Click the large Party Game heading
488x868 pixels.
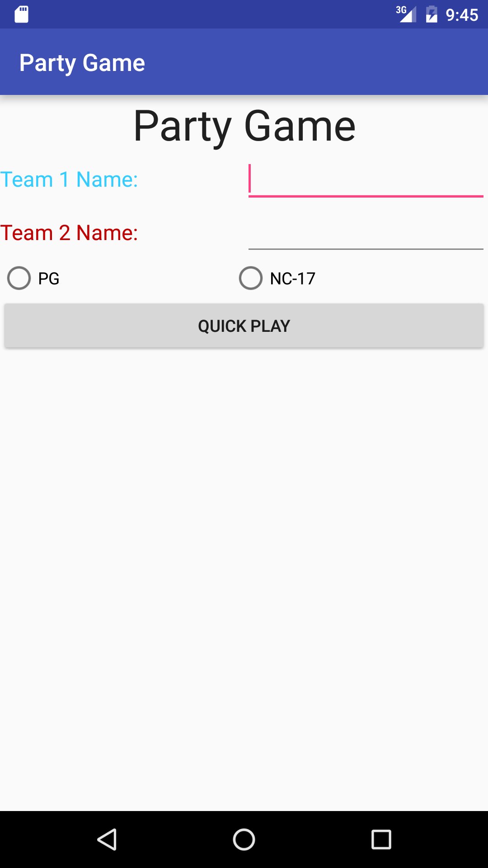[x=244, y=126]
